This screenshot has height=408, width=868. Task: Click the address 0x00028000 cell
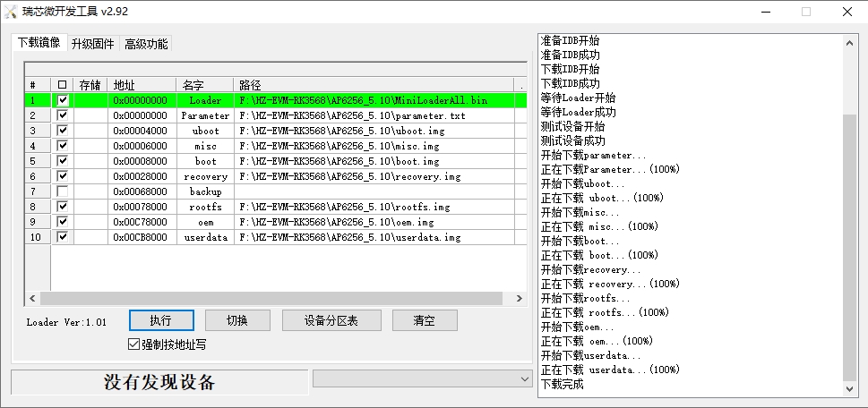[142, 176]
